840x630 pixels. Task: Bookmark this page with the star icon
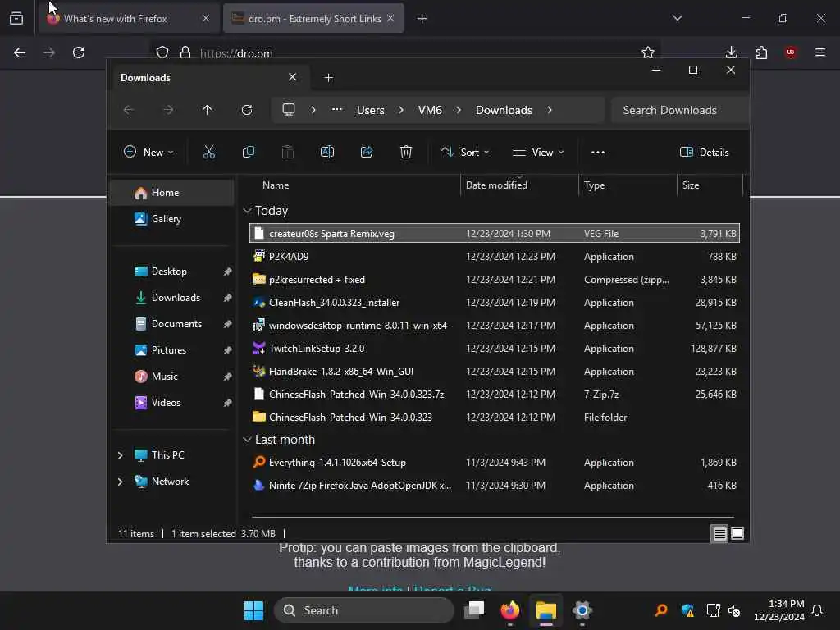(648, 52)
